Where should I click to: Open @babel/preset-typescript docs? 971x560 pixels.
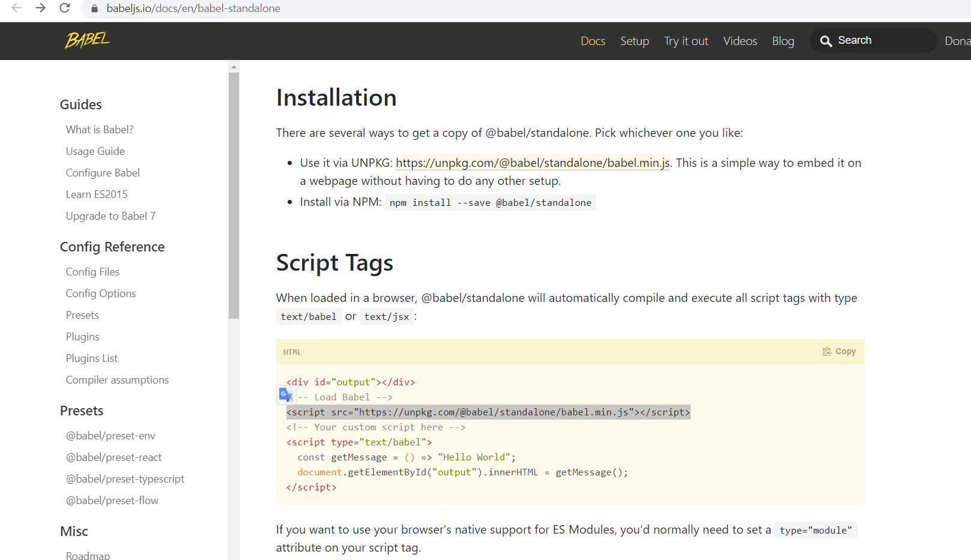coord(125,479)
